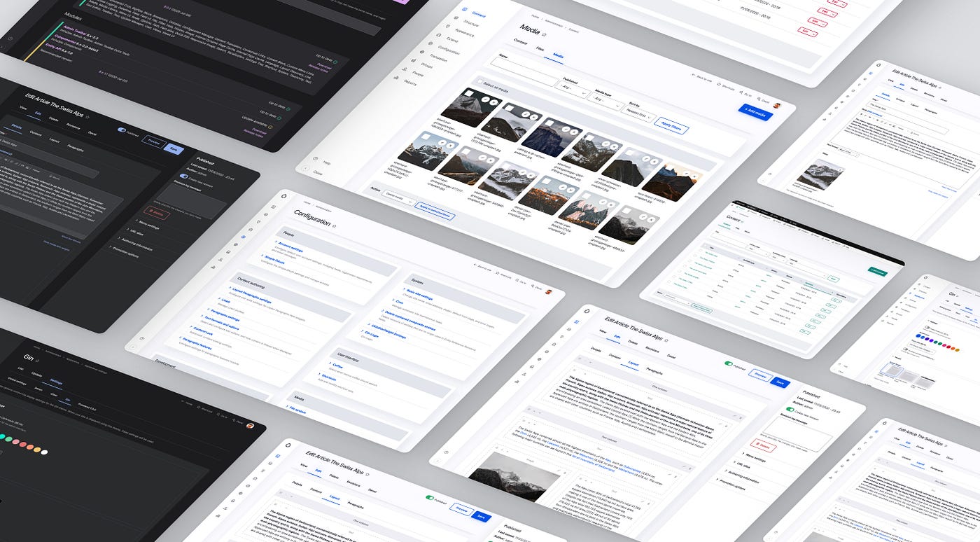Star the Media page title as favorite
This screenshot has height=542, width=980.
tap(545, 33)
